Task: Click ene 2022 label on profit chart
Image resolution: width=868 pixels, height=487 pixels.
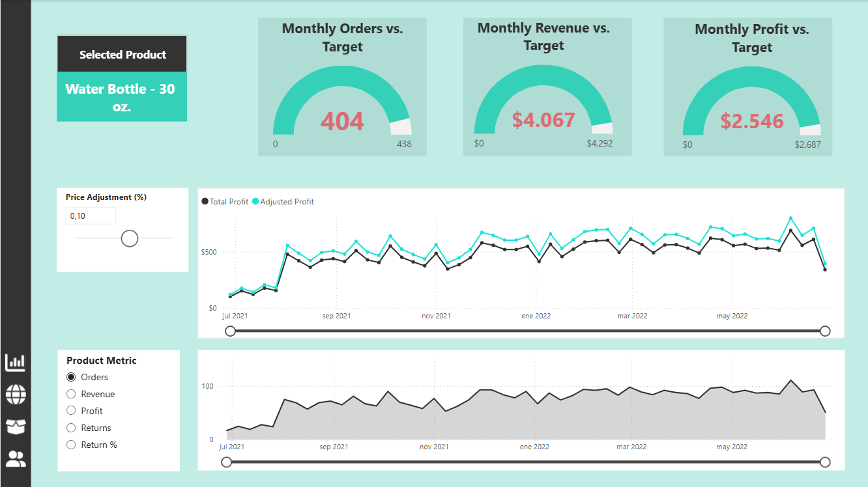Action: [x=534, y=316]
